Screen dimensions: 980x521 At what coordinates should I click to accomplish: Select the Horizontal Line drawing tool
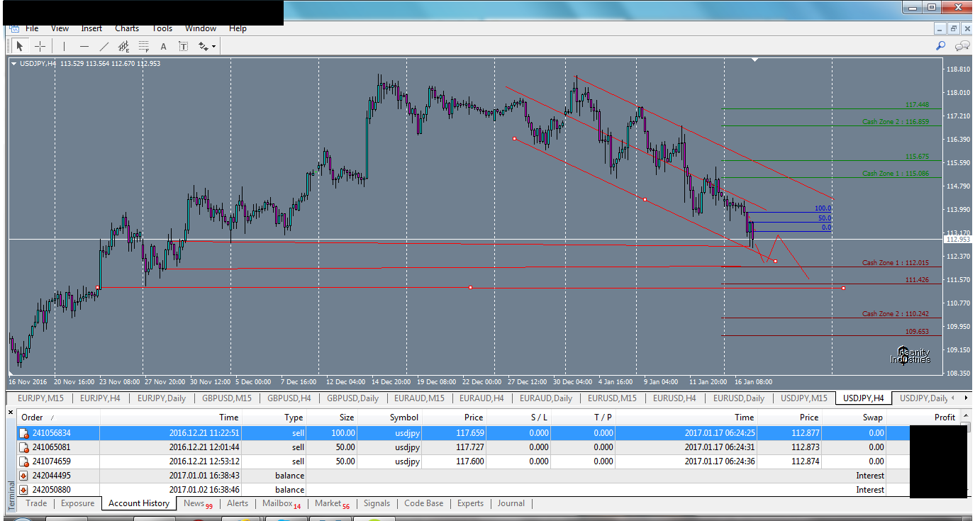coord(84,46)
